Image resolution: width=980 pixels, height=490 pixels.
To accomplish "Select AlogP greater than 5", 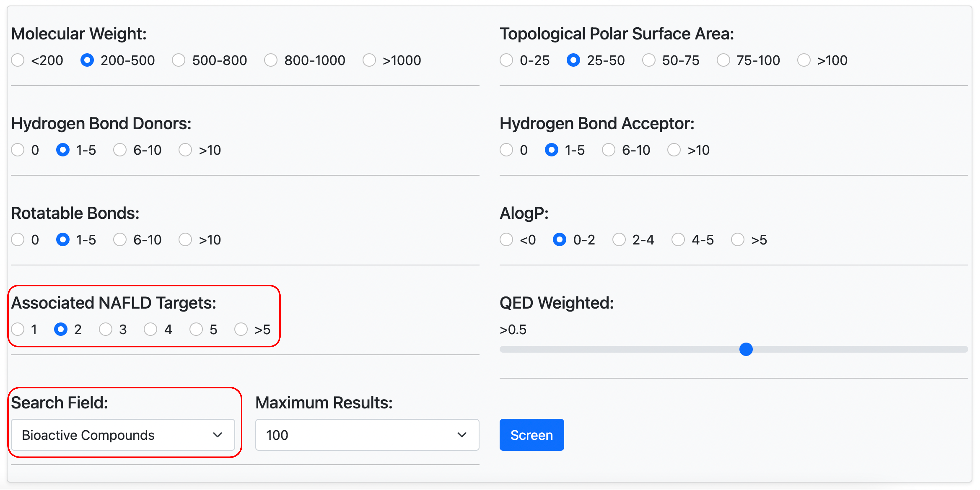I will (738, 240).
